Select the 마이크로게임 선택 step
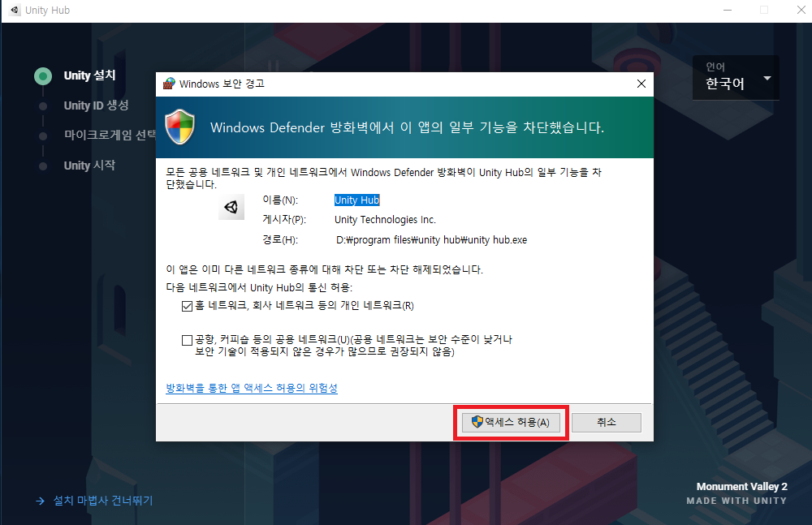The width and height of the screenshot is (812, 525). [110, 136]
